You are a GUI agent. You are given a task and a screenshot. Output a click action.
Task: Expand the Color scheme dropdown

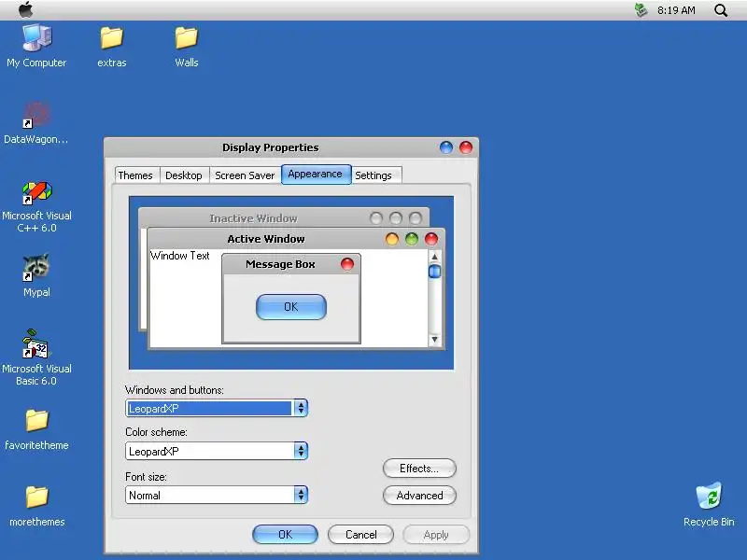click(301, 451)
